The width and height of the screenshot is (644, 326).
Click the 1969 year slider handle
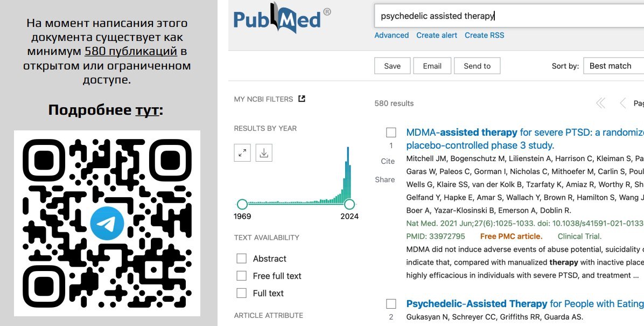click(242, 204)
